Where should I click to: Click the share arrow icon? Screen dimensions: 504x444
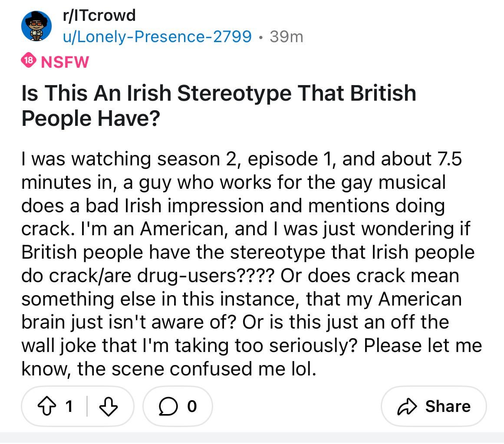click(x=407, y=406)
